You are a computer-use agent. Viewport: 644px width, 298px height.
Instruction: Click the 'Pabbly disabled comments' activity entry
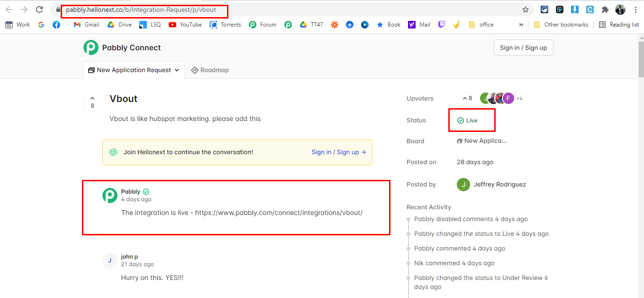click(x=471, y=219)
